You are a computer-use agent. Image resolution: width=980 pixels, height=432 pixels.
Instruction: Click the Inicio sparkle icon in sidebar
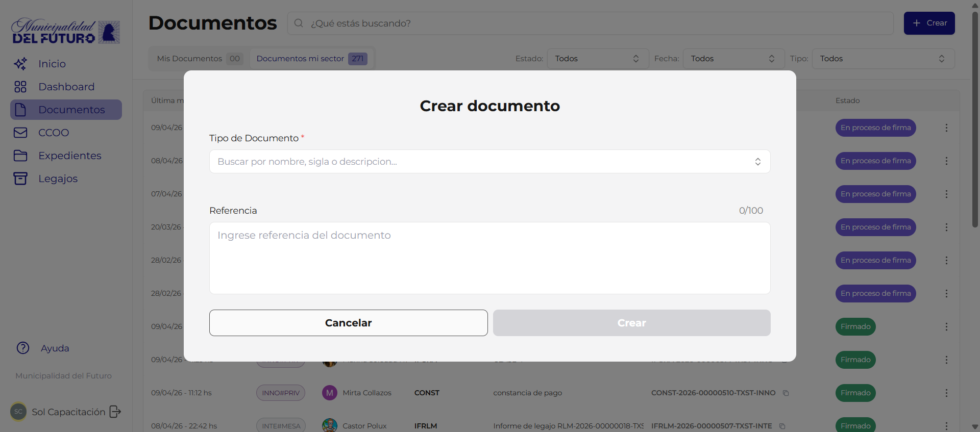[x=20, y=64]
